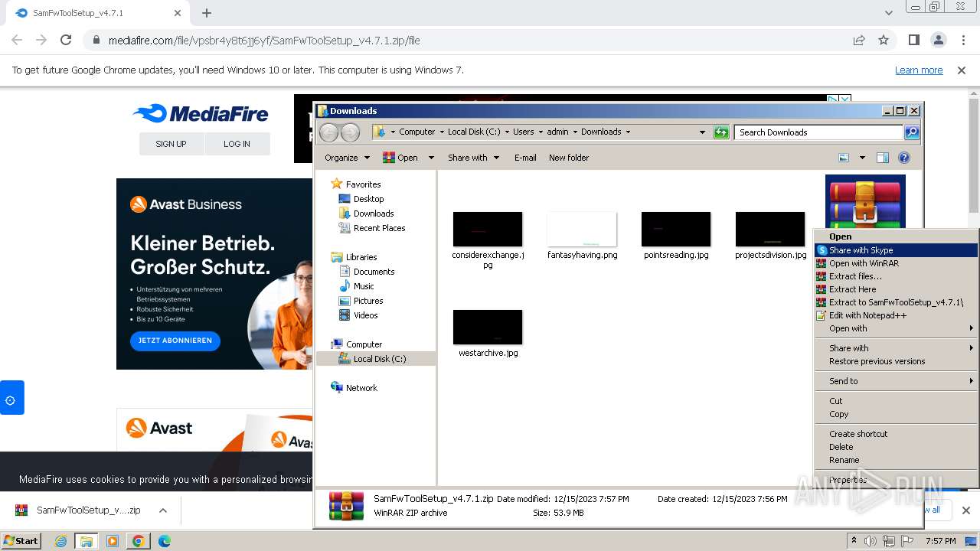
Task: Click Microsoft Edge taskbar icon
Action: click(164, 541)
